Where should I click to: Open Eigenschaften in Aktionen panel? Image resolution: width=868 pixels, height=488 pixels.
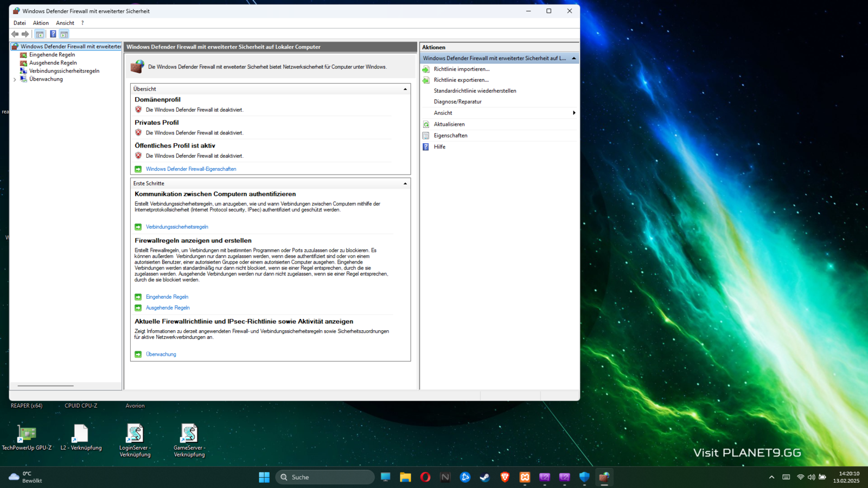[x=450, y=136]
